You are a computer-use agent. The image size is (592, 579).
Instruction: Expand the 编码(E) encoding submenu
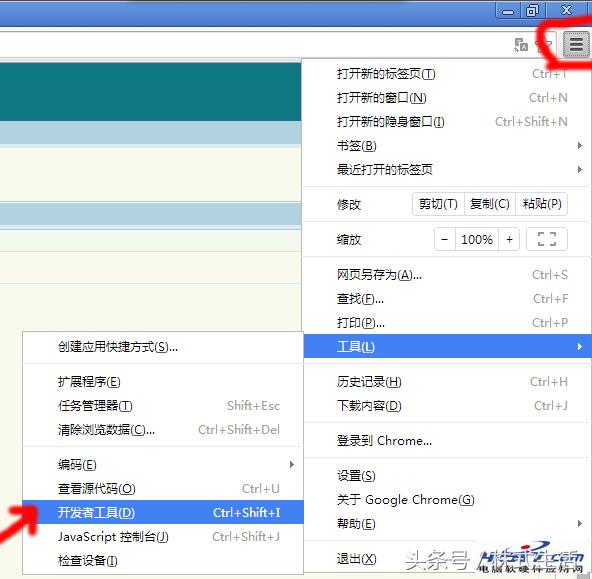click(163, 465)
